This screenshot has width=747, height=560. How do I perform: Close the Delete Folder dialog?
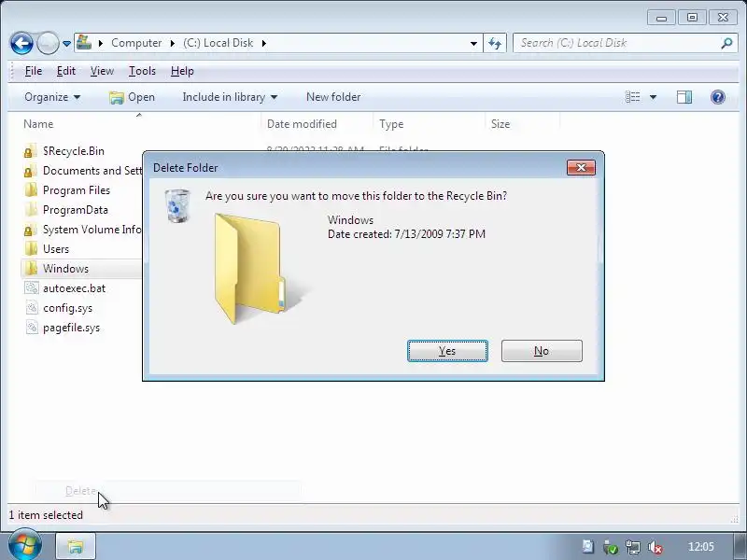tap(581, 168)
